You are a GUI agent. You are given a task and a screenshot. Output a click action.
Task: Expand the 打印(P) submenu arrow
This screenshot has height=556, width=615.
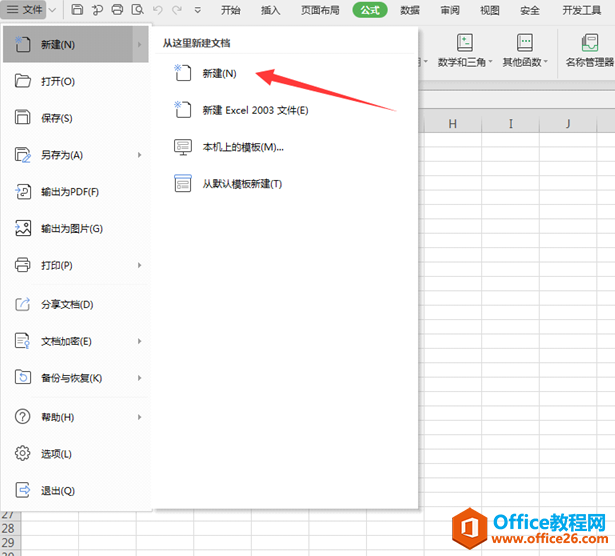click(x=140, y=265)
